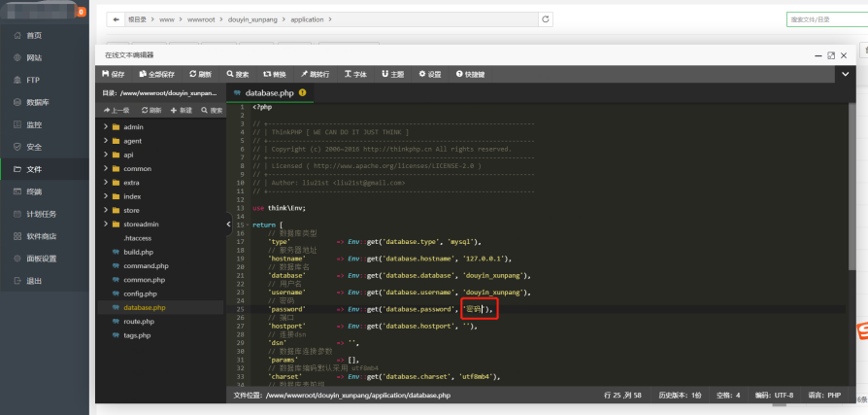Image resolution: width=868 pixels, height=415 pixels.
Task: Open the 字体 font settings
Action: [x=355, y=74]
